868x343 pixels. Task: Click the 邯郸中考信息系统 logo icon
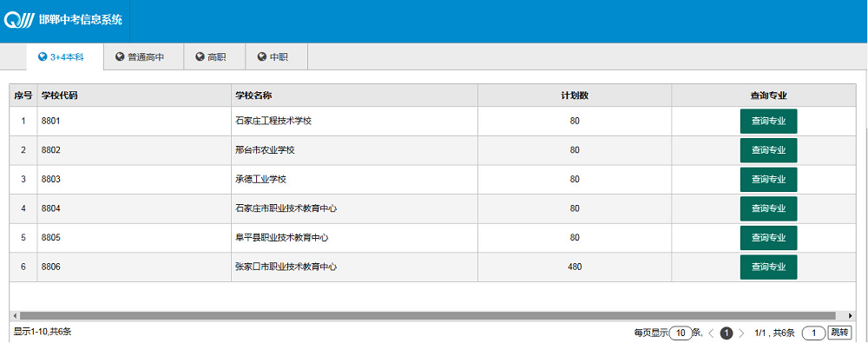20,20
